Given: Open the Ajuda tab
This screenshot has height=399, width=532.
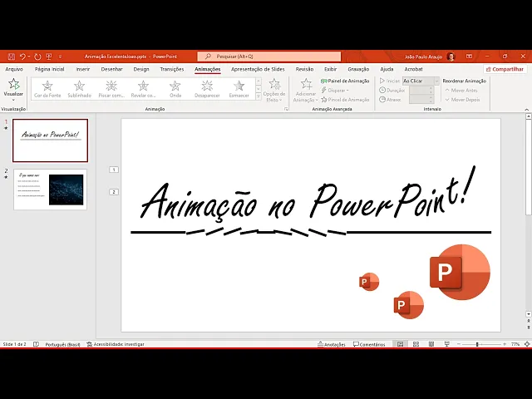Looking at the screenshot, I should click(387, 69).
